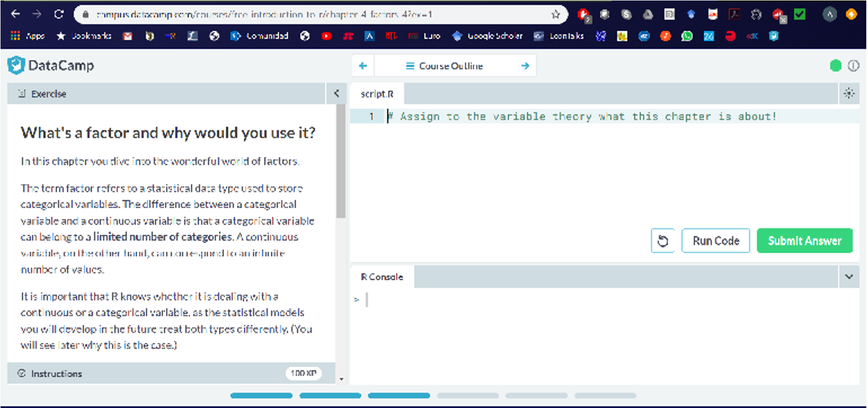Reload the page in browser
This screenshot has height=408, width=868.
59,14
